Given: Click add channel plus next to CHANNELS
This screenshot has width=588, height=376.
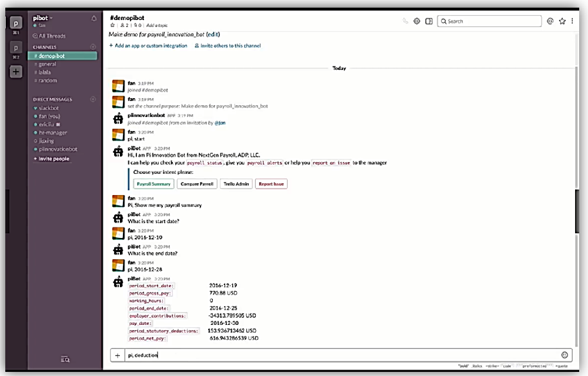Looking at the screenshot, I should [x=93, y=47].
